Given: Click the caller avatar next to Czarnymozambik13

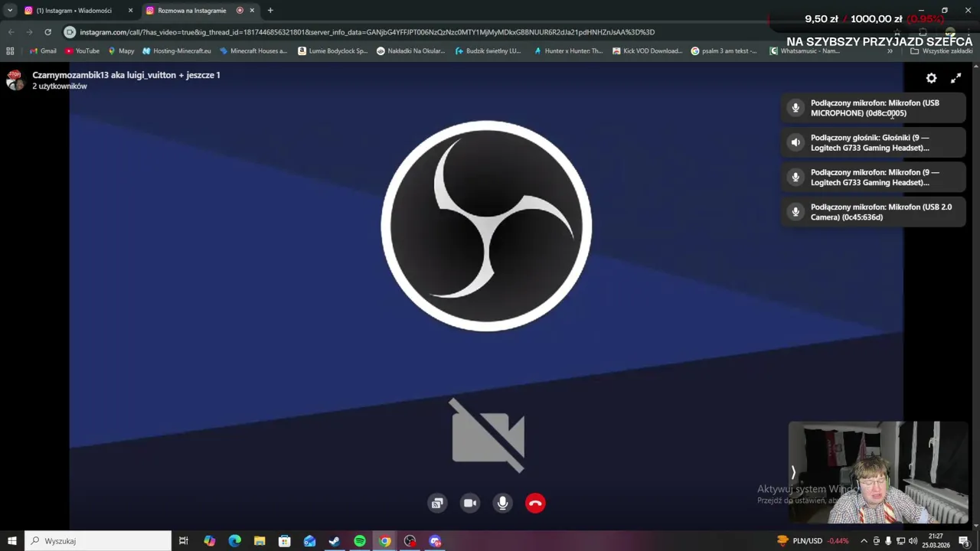Looking at the screenshot, I should (x=15, y=80).
